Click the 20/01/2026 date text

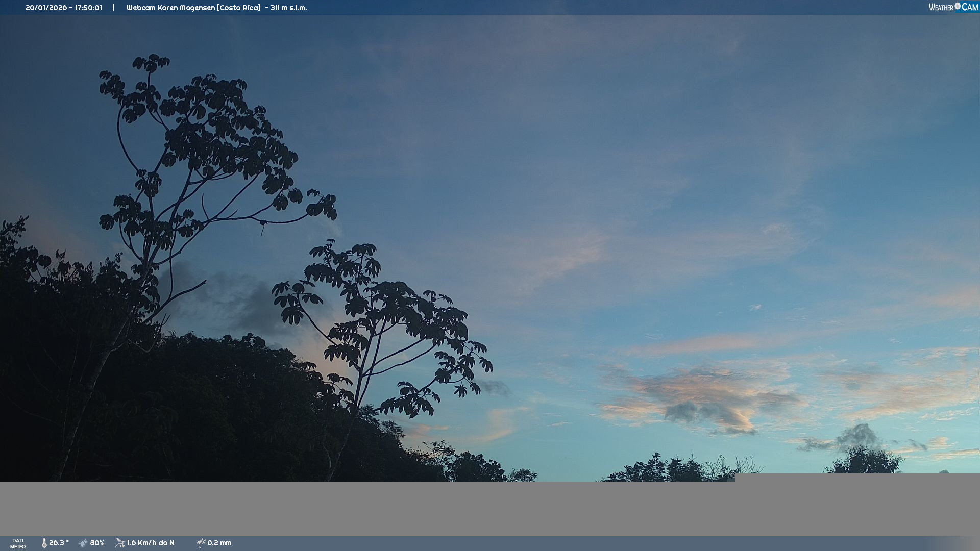pos(46,8)
